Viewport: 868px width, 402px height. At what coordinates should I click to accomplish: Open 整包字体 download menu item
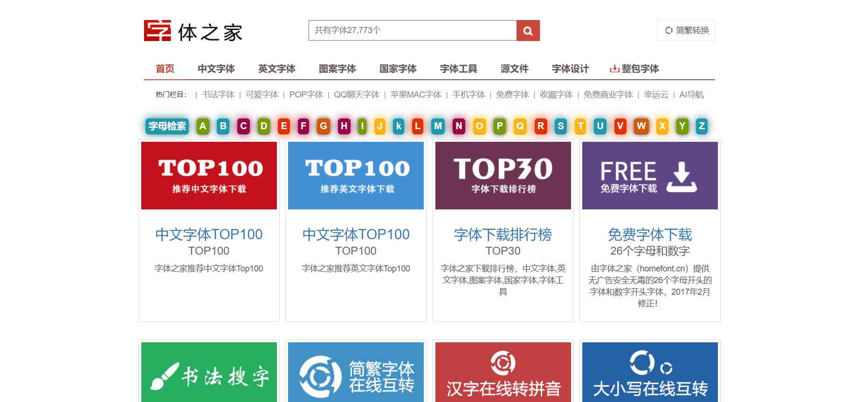(634, 69)
